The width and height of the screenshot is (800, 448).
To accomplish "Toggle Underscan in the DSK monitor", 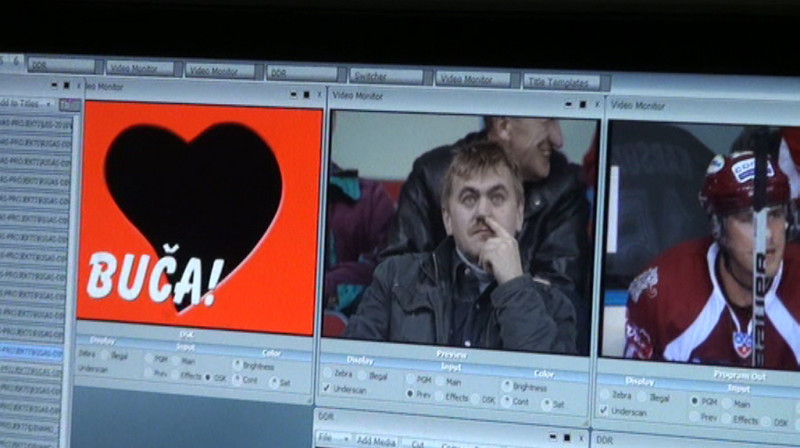I will tap(93, 369).
